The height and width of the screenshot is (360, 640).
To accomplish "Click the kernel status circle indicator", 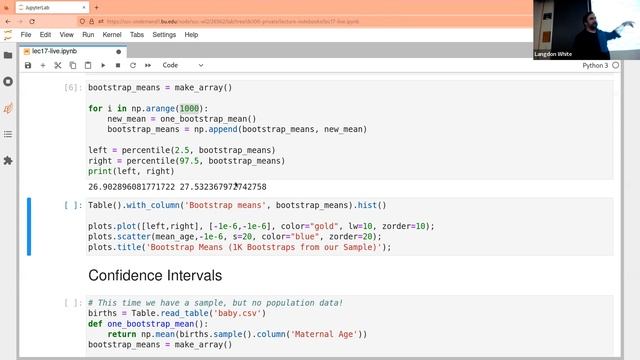I will click(x=616, y=65).
